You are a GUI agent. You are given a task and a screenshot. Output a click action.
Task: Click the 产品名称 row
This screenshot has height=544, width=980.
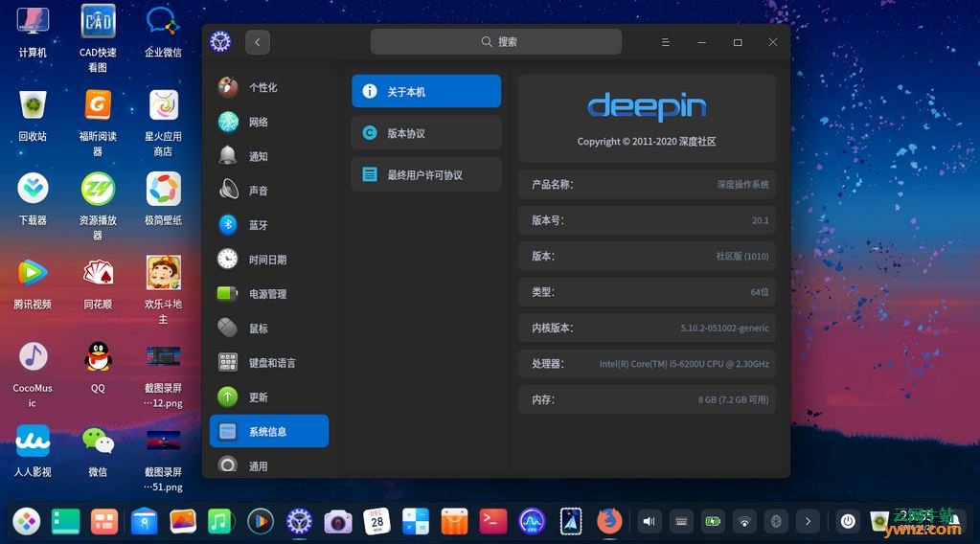(x=647, y=184)
